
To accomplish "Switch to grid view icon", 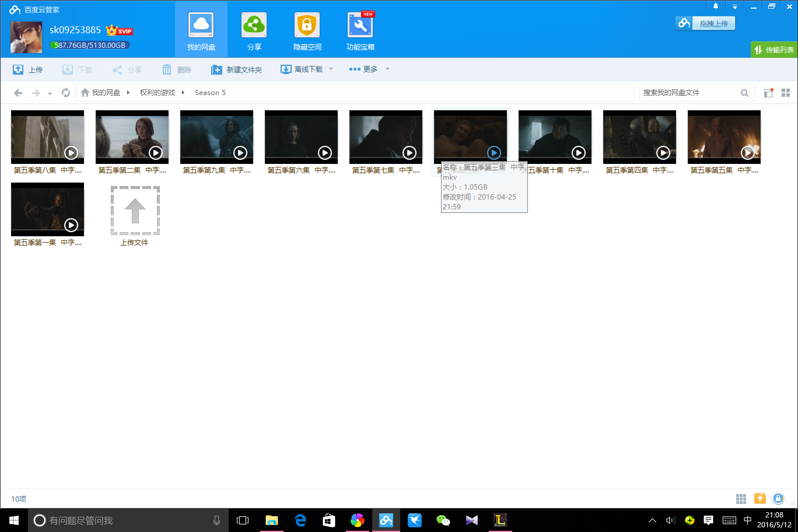I will click(785, 93).
